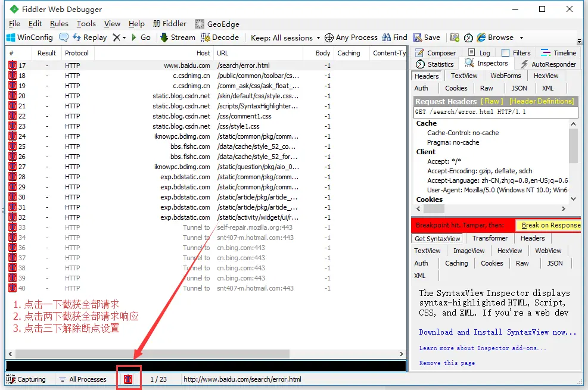Screen dimensions: 588x390
Task: Switch to the Timeline tab
Action: coord(558,53)
